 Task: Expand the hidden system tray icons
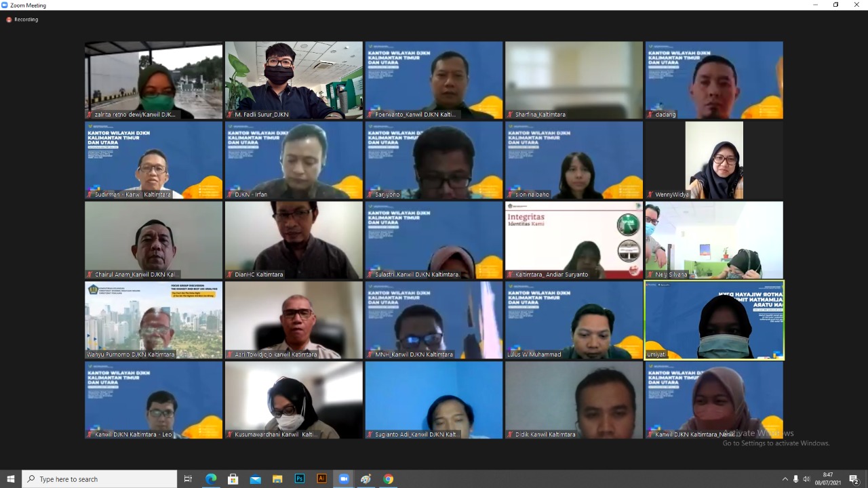coord(785,479)
